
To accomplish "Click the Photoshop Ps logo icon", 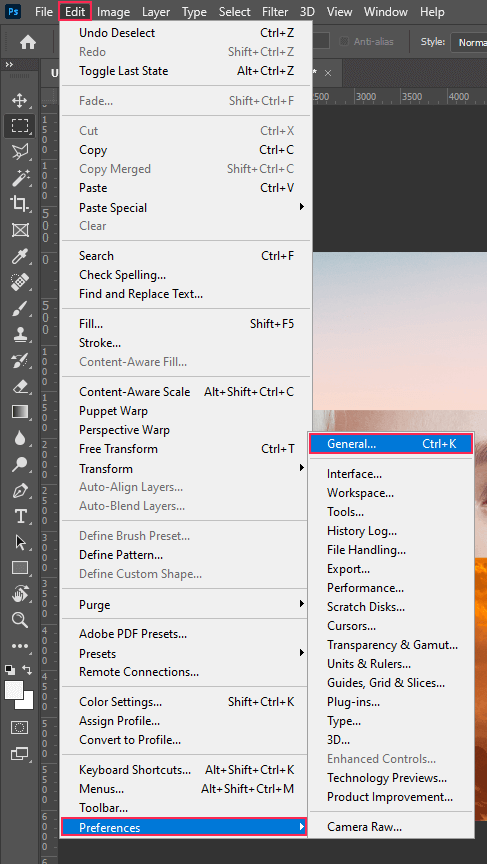I will tap(15, 12).
